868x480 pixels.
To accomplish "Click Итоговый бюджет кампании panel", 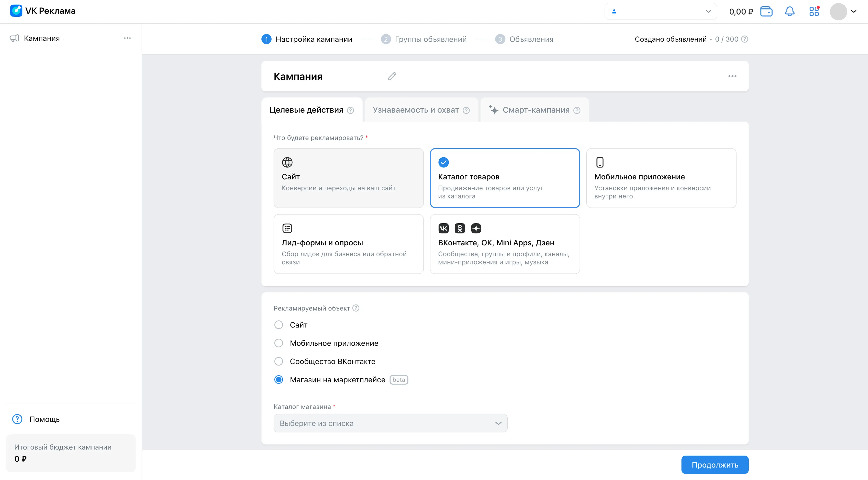I will coord(71,453).
